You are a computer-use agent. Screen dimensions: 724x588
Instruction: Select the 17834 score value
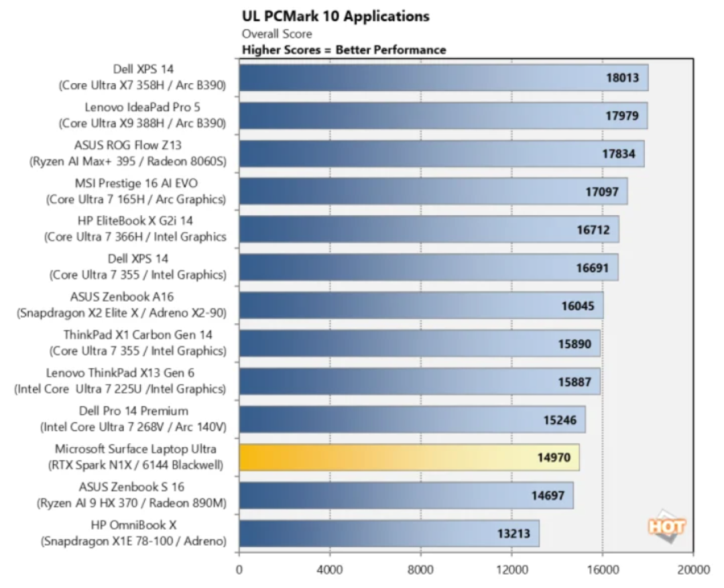coord(619,154)
